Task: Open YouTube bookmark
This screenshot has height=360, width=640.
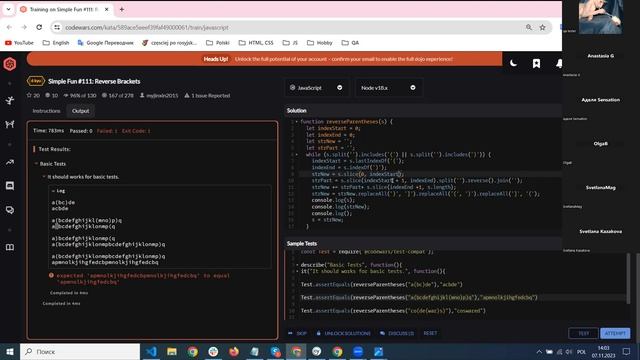Action: point(19,42)
